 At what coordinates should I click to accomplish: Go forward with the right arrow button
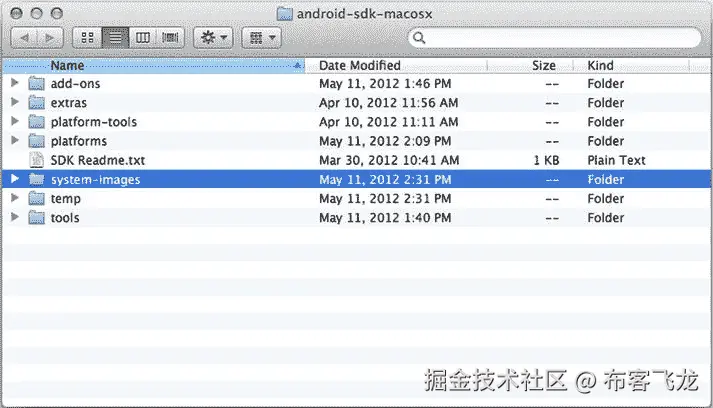click(50, 38)
